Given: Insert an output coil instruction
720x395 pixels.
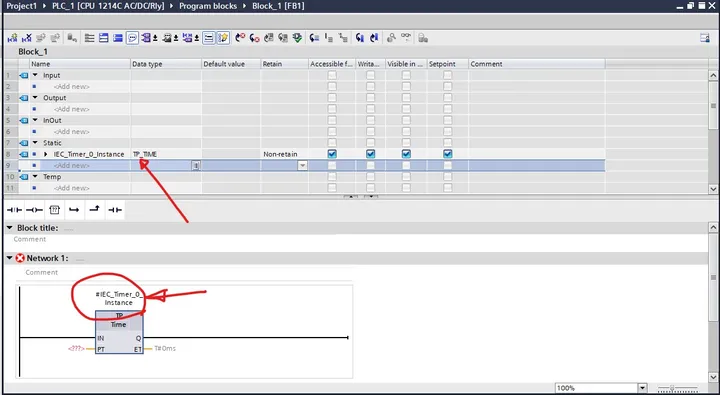Looking at the screenshot, I should tap(34, 210).
